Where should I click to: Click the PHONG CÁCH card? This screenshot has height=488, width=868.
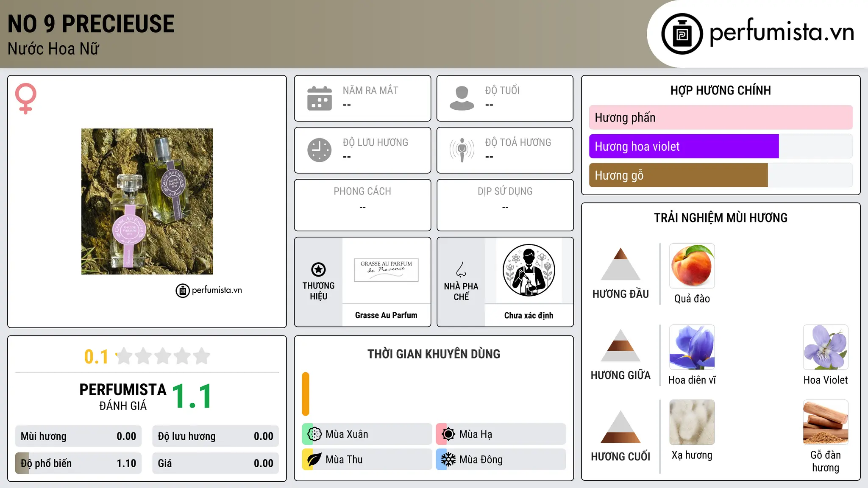[x=362, y=205]
